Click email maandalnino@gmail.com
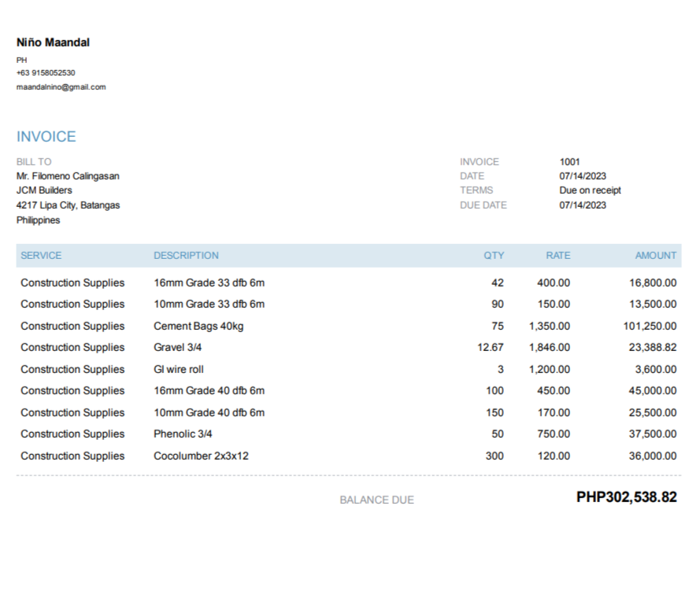Screen dimensions: 700x606 tap(61, 87)
